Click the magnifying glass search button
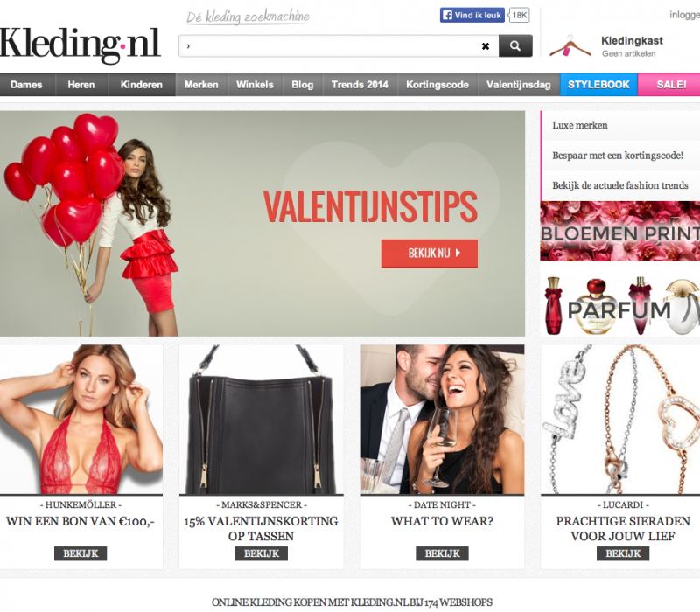 point(515,46)
